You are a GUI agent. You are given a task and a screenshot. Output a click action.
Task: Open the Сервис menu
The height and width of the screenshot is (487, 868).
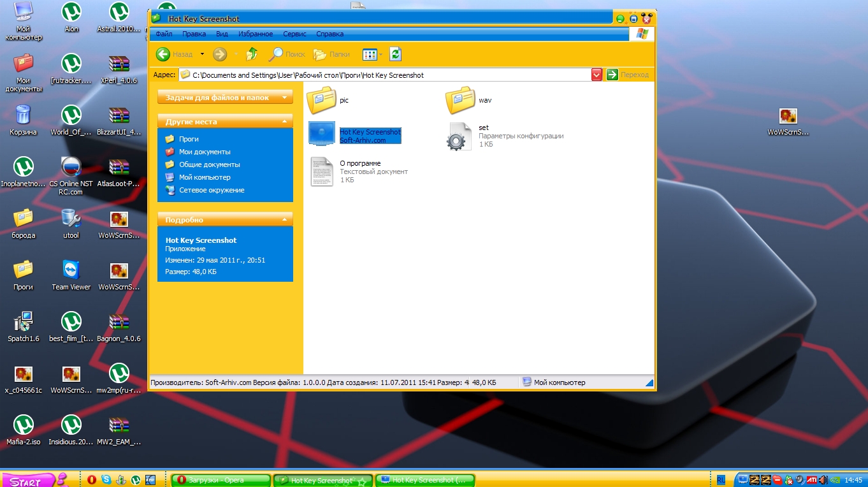point(294,34)
